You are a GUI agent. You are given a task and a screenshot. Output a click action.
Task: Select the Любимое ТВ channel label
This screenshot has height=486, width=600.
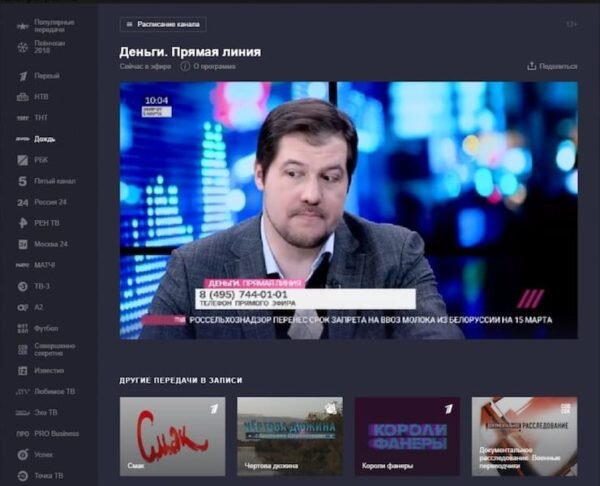55,391
